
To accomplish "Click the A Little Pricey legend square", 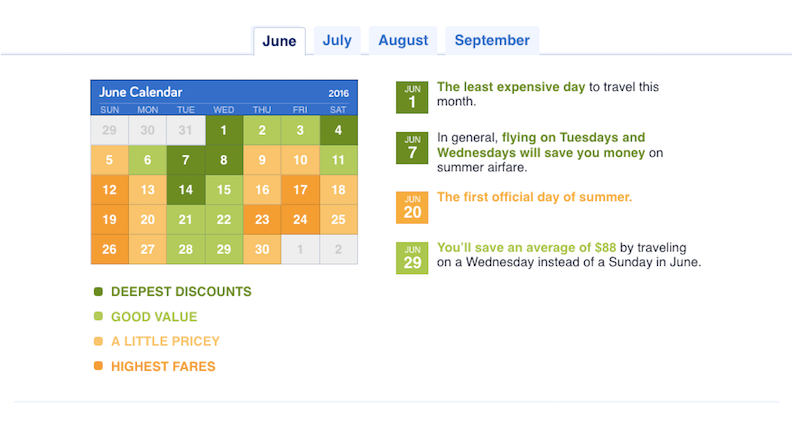I will point(98,341).
